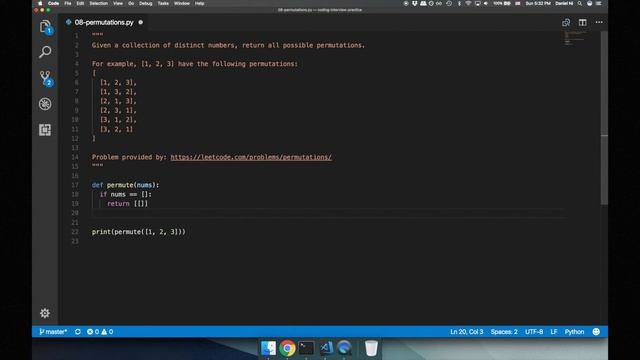This screenshot has height=360, width=640.
Task: Click the user name in the menu bar
Action: point(564,3)
